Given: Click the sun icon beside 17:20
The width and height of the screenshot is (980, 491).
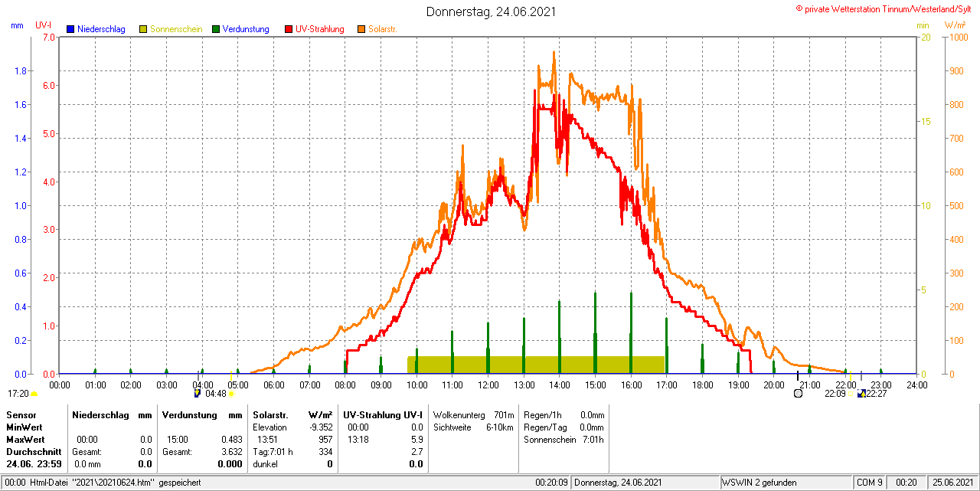Looking at the screenshot, I should [34, 394].
